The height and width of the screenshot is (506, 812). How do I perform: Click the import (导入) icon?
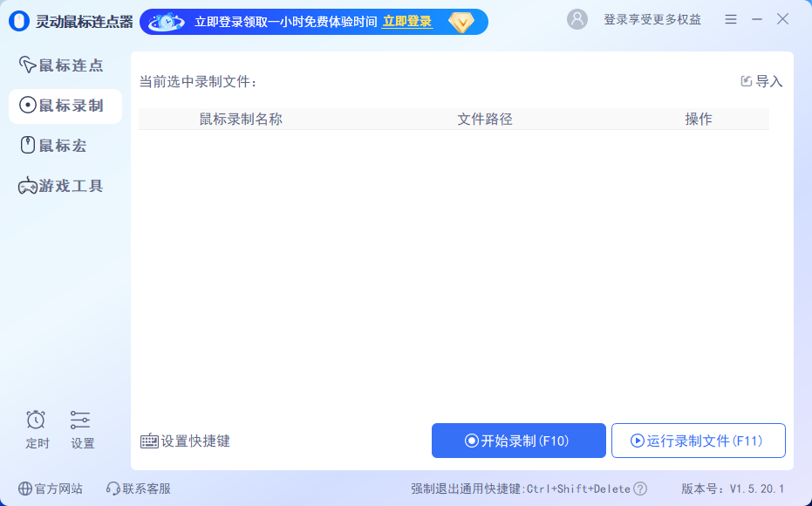(x=747, y=81)
